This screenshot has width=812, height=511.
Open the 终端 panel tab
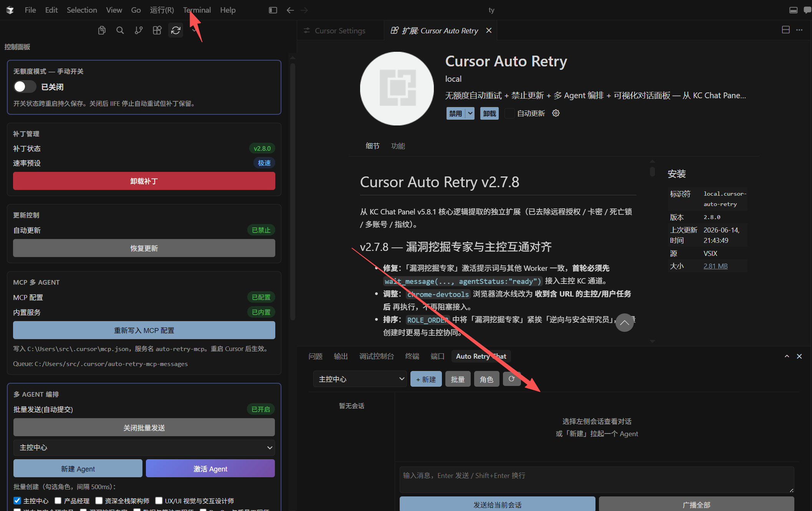coord(412,356)
